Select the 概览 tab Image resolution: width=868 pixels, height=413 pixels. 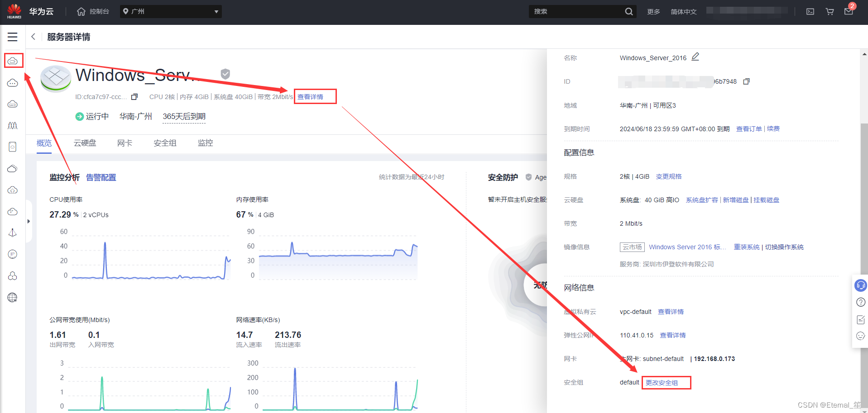(44, 143)
